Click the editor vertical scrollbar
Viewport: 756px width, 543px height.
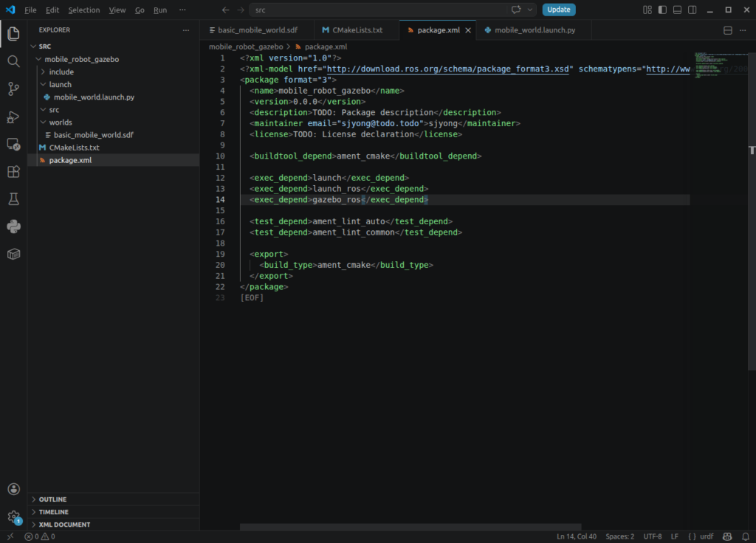tap(752, 210)
